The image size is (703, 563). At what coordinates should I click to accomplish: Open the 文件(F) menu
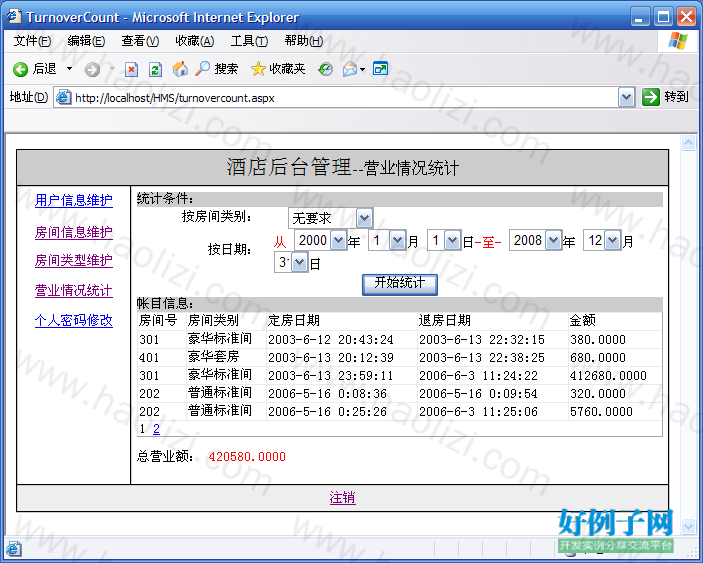point(32,41)
